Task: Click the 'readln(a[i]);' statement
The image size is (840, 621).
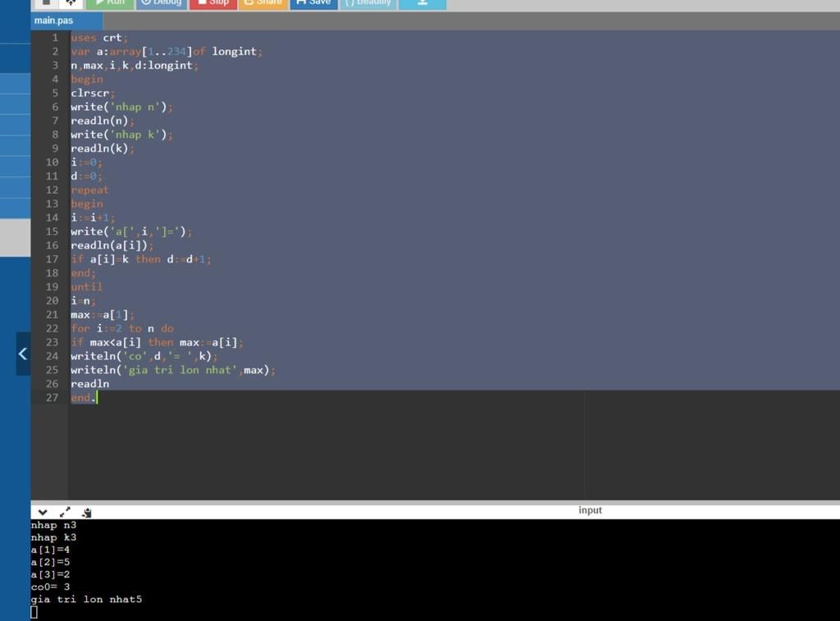Action: coord(112,245)
